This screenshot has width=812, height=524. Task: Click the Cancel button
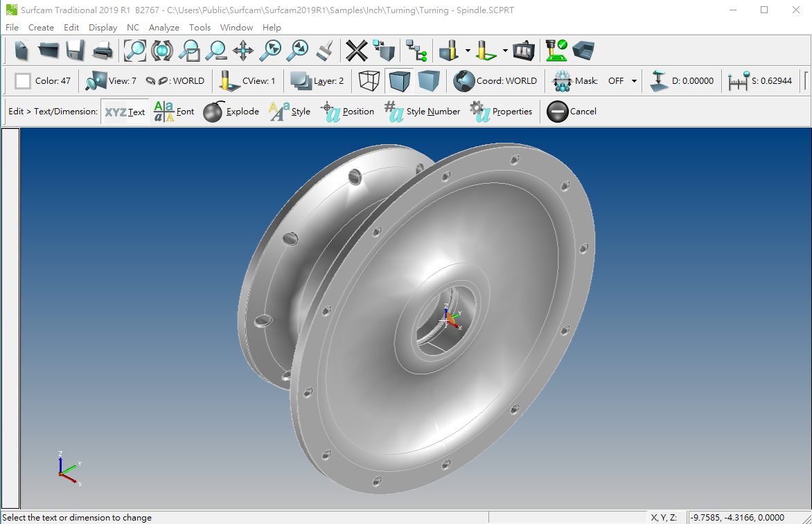(572, 112)
